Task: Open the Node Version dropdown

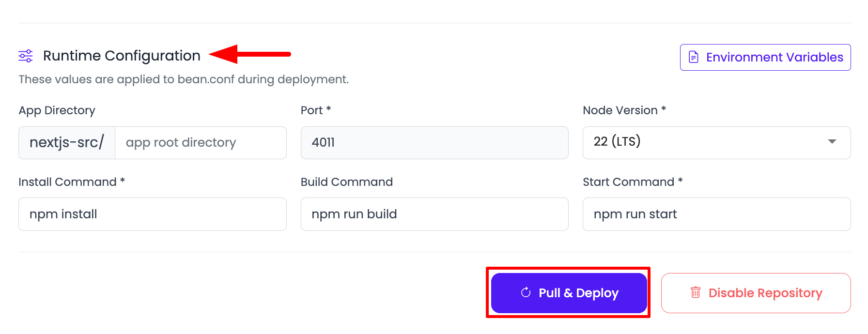Action: tap(717, 143)
